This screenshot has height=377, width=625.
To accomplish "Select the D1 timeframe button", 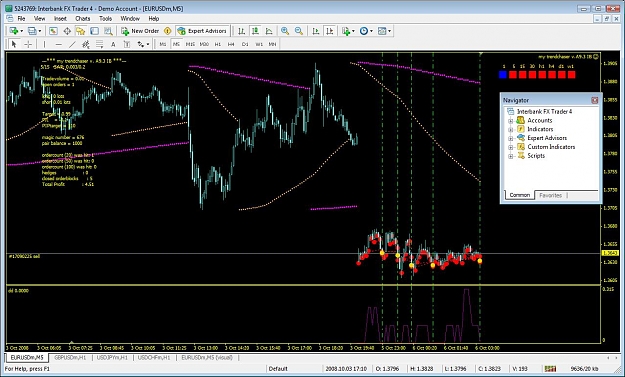I will point(245,44).
